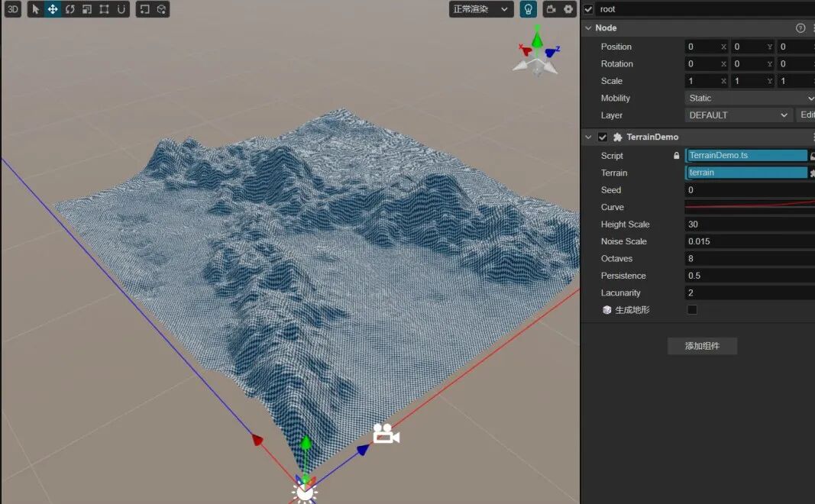Select the move/translate gizmo tool
This screenshot has height=504, width=815.
click(53, 9)
